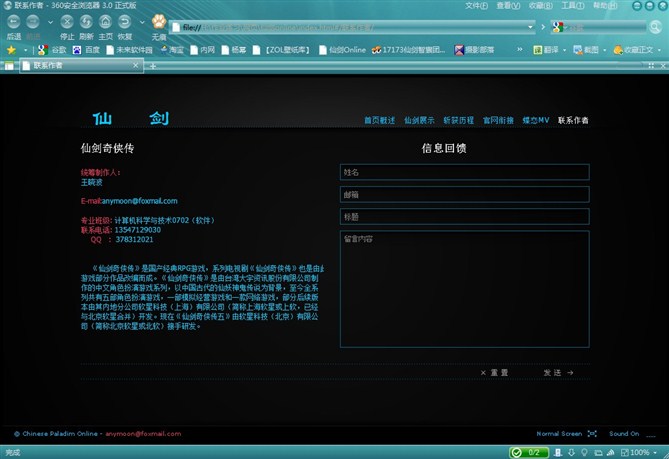Toggle Sound On in page footer
The width and height of the screenshot is (669, 459).
coord(624,433)
